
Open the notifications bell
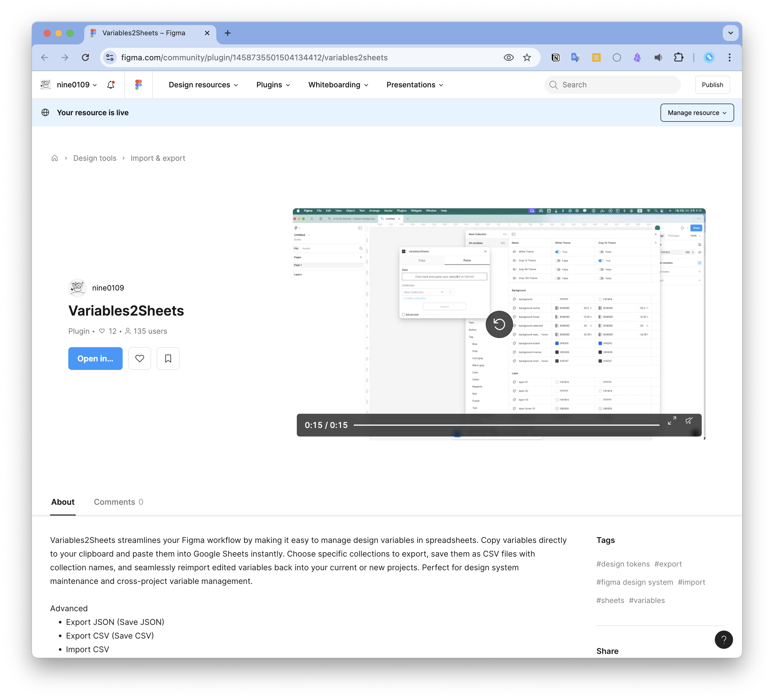click(x=111, y=85)
